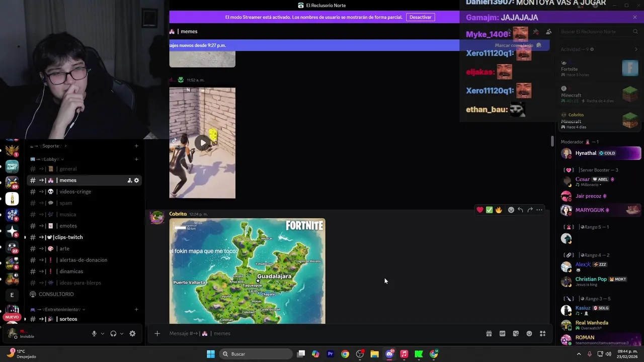Open dinamicas channel

point(84,271)
